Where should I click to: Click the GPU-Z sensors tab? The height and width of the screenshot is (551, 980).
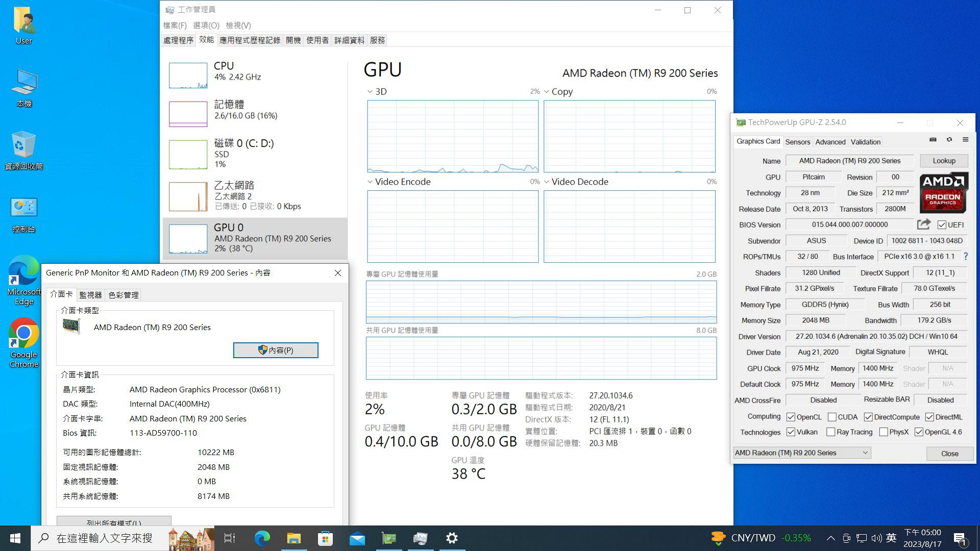point(797,141)
